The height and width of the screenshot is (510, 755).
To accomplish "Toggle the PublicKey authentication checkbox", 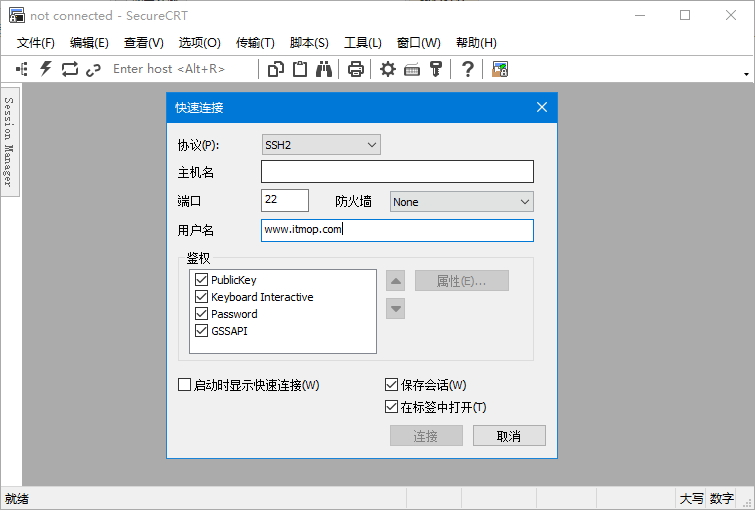I will coord(201,280).
